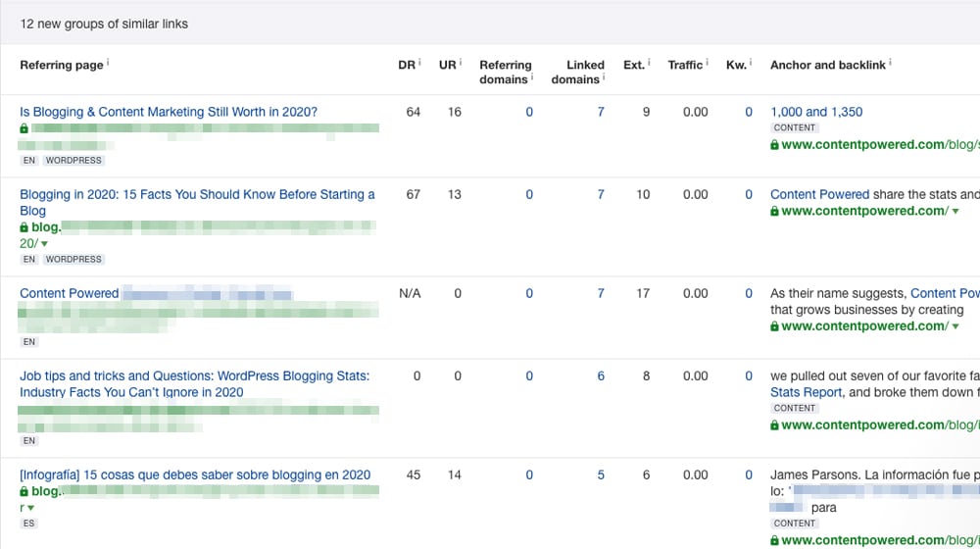
Task: Click the EN tag in Content Powered row
Action: click(28, 342)
